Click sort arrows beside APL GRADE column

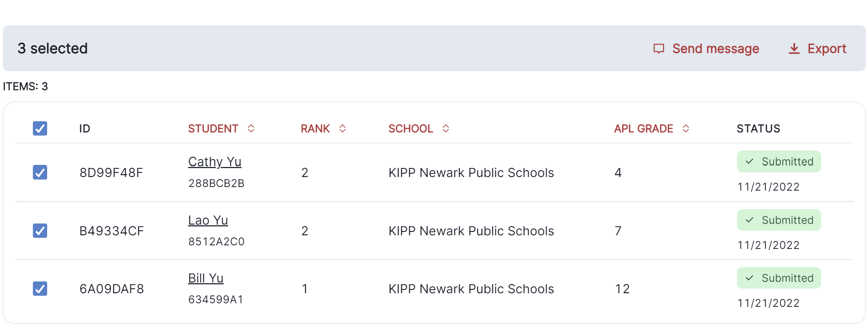pos(686,128)
